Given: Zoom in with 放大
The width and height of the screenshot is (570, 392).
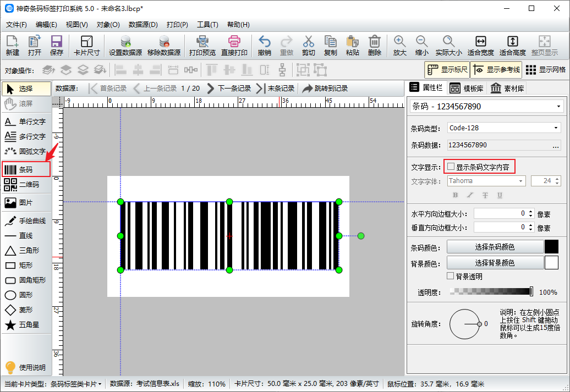Looking at the screenshot, I should pyautogui.click(x=399, y=46).
